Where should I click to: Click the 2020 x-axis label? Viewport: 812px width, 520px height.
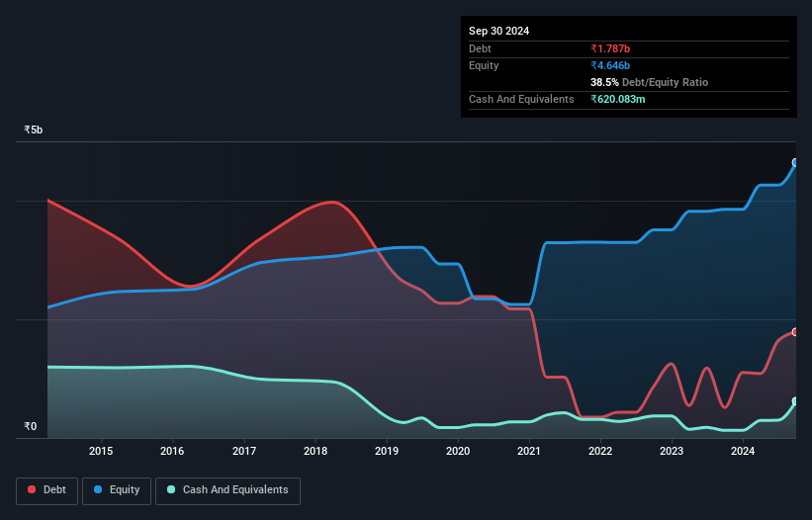458,451
